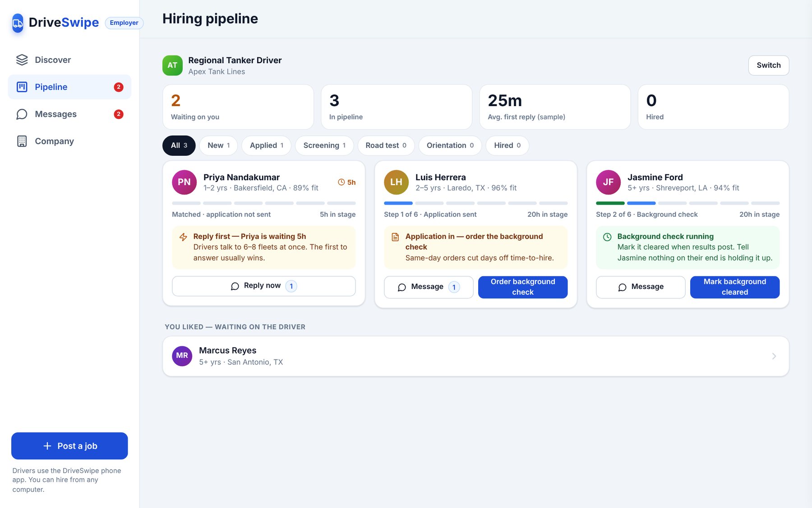The image size is (812, 508).
Task: Click Reply now for Priya
Action: click(x=263, y=286)
